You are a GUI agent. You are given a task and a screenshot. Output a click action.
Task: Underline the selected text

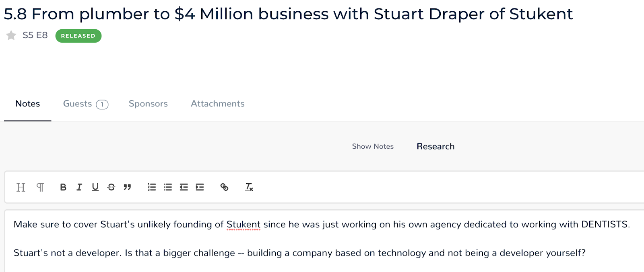click(95, 187)
